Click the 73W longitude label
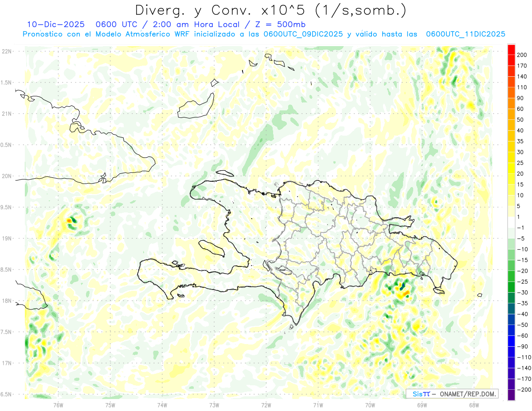Image resolution: width=532 pixels, height=411 pixels. click(214, 405)
